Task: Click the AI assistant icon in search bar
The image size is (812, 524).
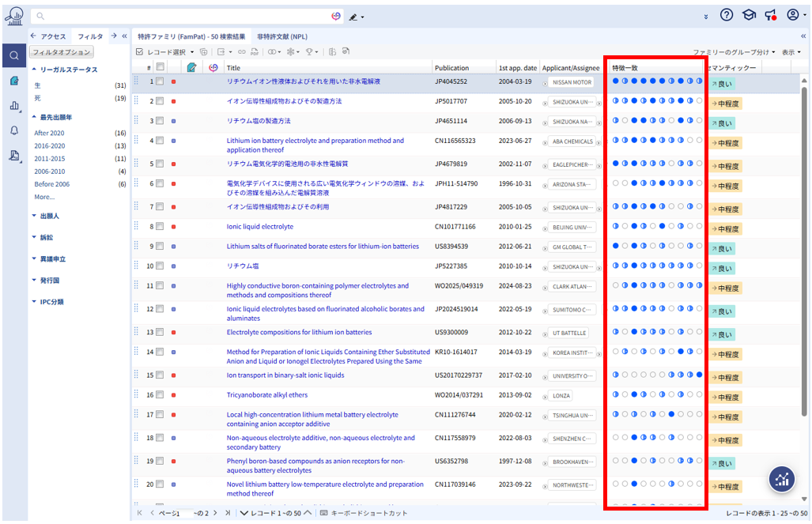Action: tap(336, 17)
